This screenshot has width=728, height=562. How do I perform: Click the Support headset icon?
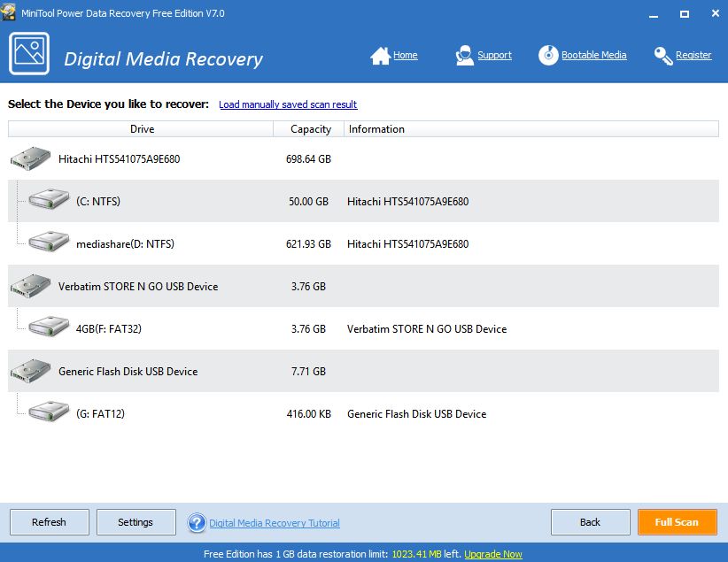point(465,56)
